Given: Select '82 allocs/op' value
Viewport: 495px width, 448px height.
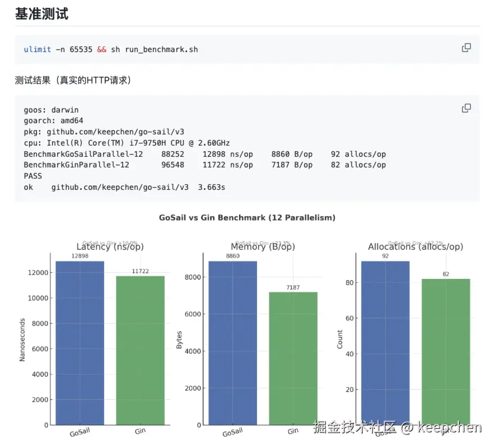Looking at the screenshot, I should point(358,165).
